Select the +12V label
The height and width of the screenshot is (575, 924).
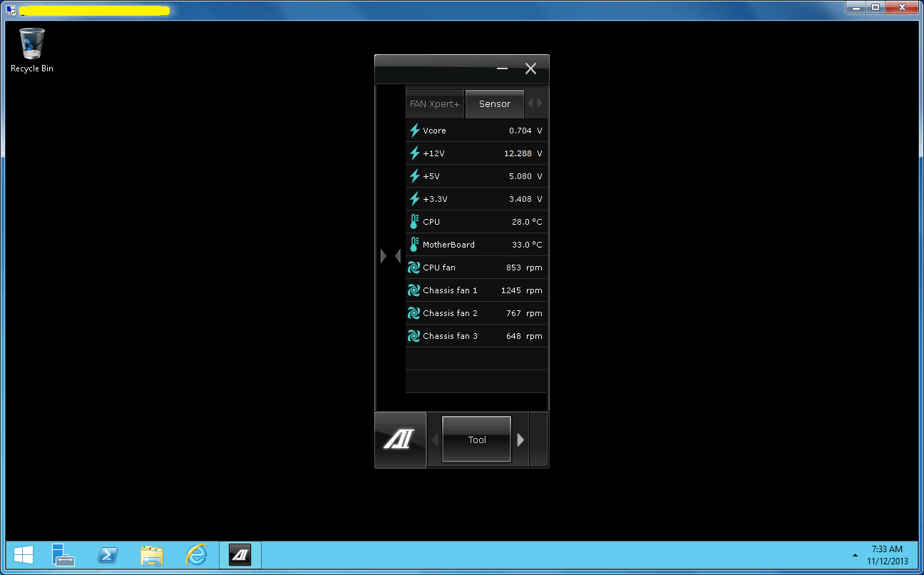pyautogui.click(x=433, y=153)
